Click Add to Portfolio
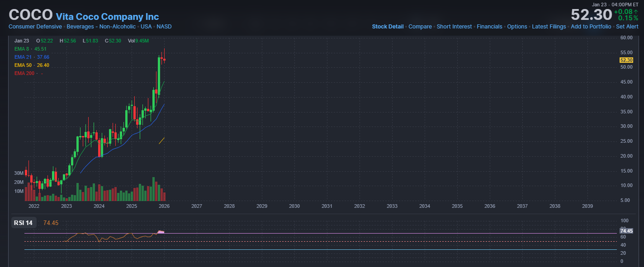Viewport: 644px width, 267px height. coord(591,27)
